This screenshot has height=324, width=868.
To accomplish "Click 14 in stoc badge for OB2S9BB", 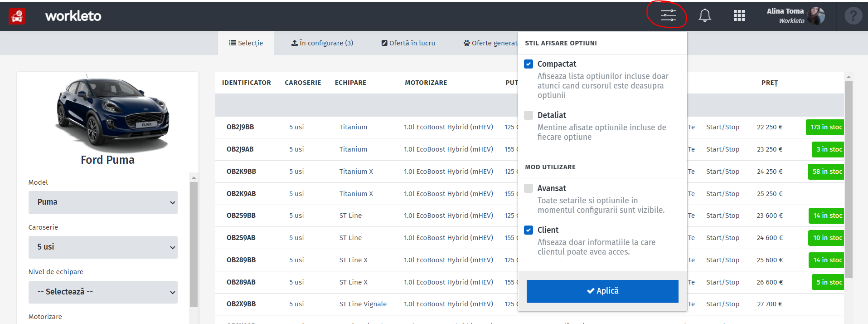I will pos(827,216).
